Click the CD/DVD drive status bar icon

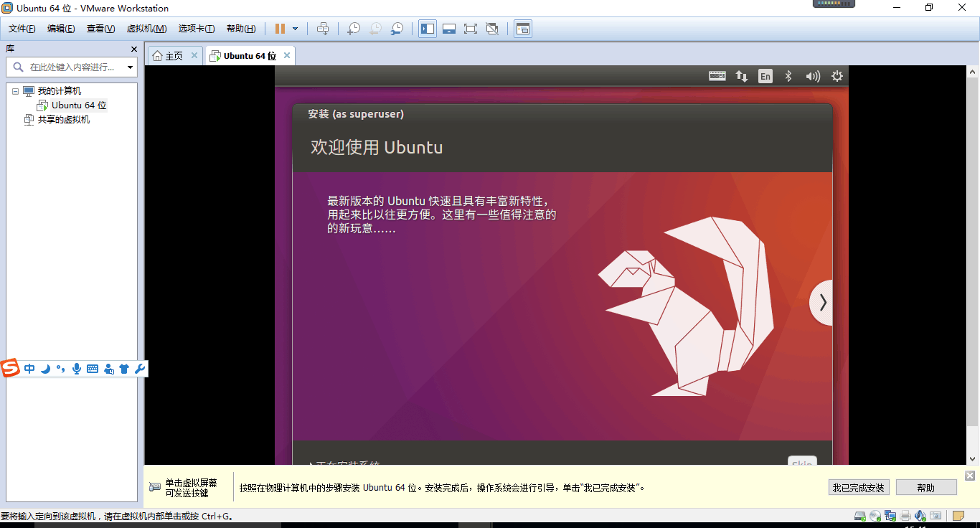coord(875,516)
